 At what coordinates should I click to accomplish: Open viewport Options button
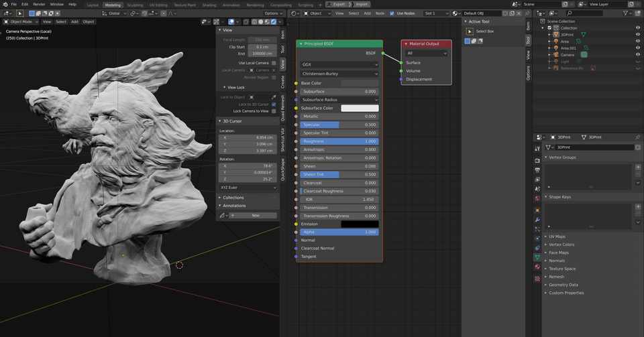pos(273,13)
